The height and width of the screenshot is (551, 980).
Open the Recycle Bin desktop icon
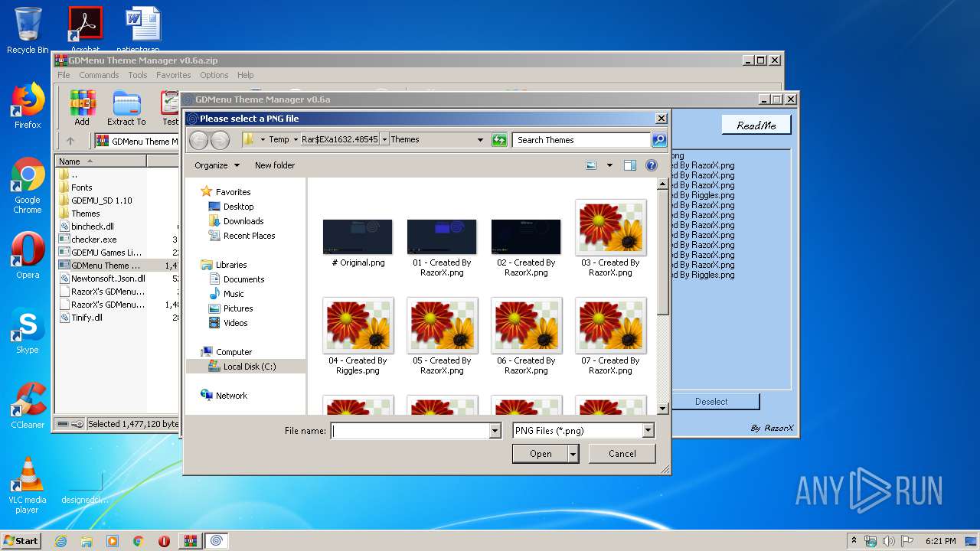[x=28, y=31]
